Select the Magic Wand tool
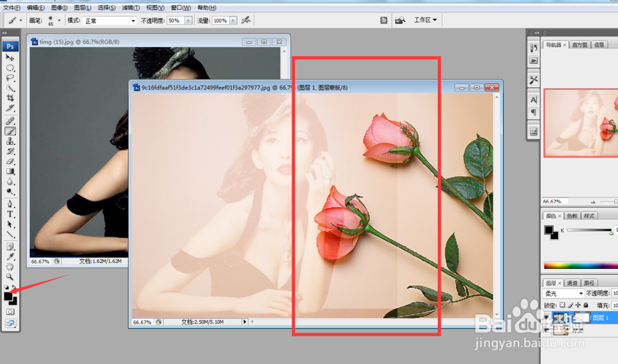Viewport: 618px width, 364px height. pyautogui.click(x=11, y=88)
